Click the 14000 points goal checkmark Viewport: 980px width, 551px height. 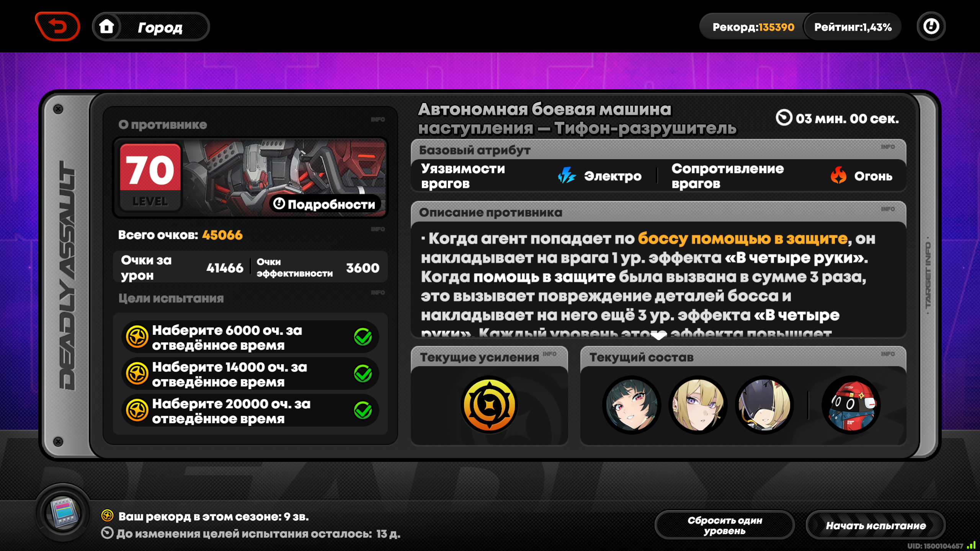pyautogui.click(x=363, y=374)
